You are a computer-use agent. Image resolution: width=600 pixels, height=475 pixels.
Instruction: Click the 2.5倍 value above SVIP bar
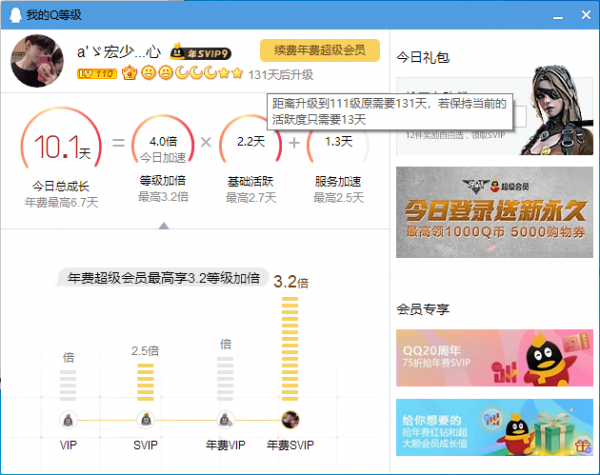pyautogui.click(x=145, y=351)
